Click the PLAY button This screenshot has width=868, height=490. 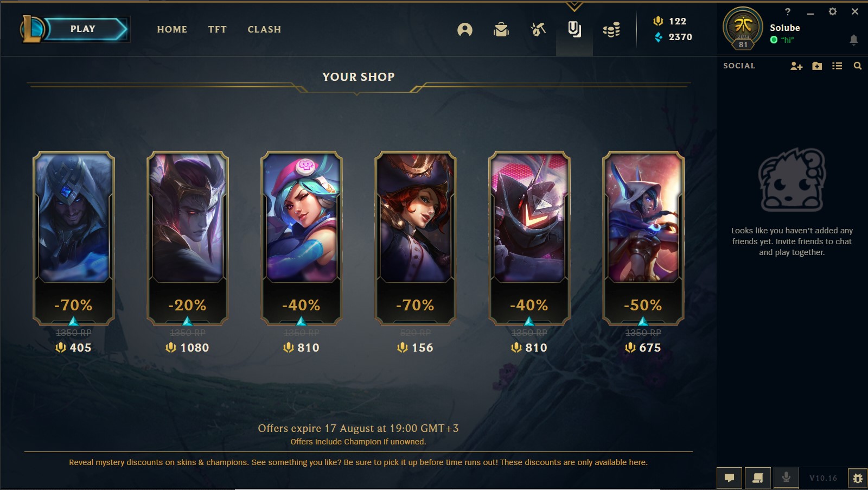(x=82, y=29)
